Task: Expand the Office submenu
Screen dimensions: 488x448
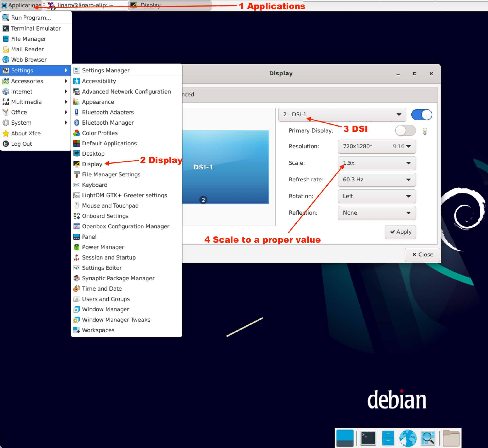Action: (36, 112)
